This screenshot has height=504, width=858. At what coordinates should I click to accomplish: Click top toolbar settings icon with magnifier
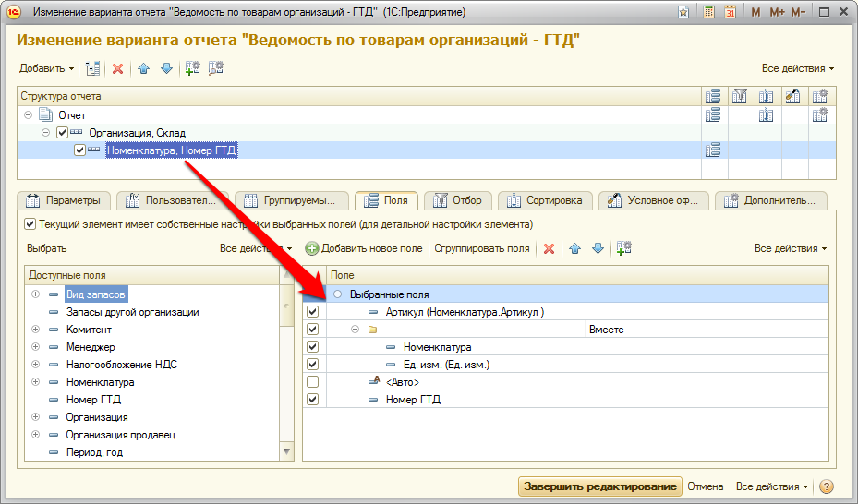click(216, 67)
